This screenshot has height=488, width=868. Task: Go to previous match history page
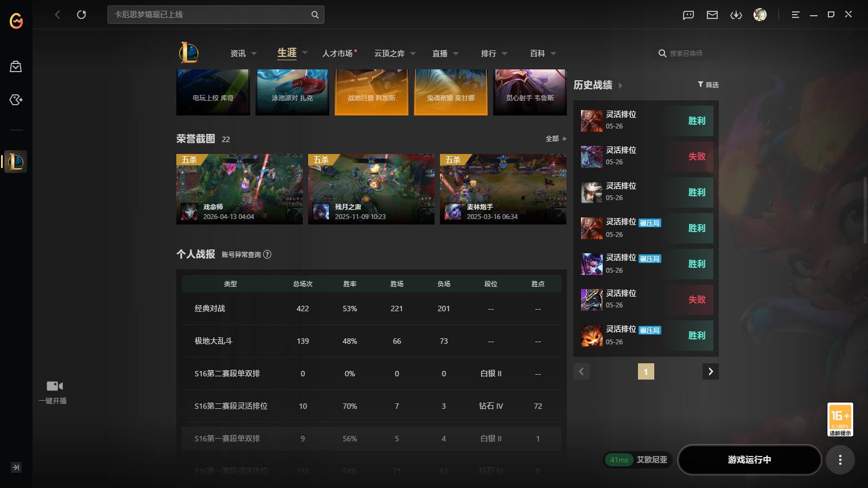tap(582, 371)
